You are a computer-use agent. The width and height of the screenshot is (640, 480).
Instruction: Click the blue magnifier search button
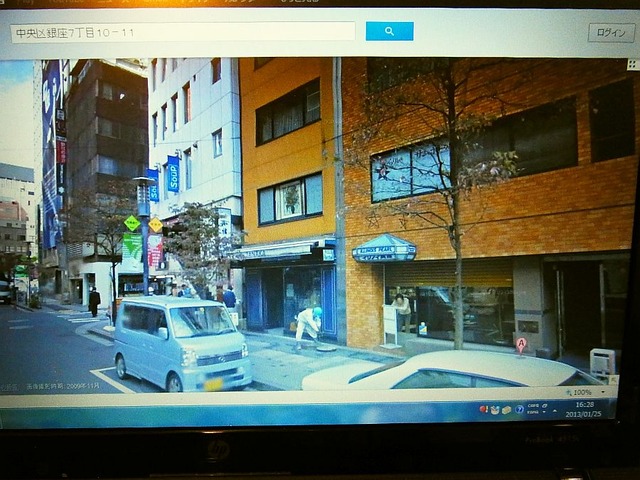pyautogui.click(x=389, y=31)
